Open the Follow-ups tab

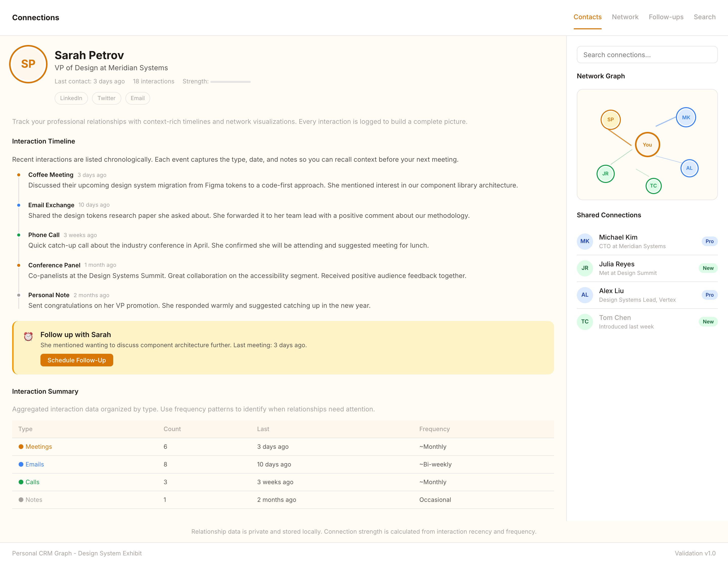coord(666,17)
